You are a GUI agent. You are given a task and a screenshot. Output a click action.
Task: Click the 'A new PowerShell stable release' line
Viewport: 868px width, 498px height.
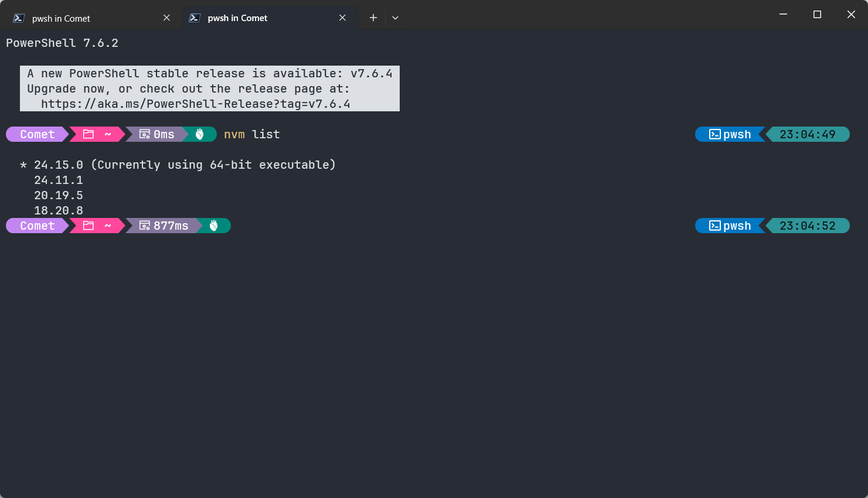tap(210, 73)
